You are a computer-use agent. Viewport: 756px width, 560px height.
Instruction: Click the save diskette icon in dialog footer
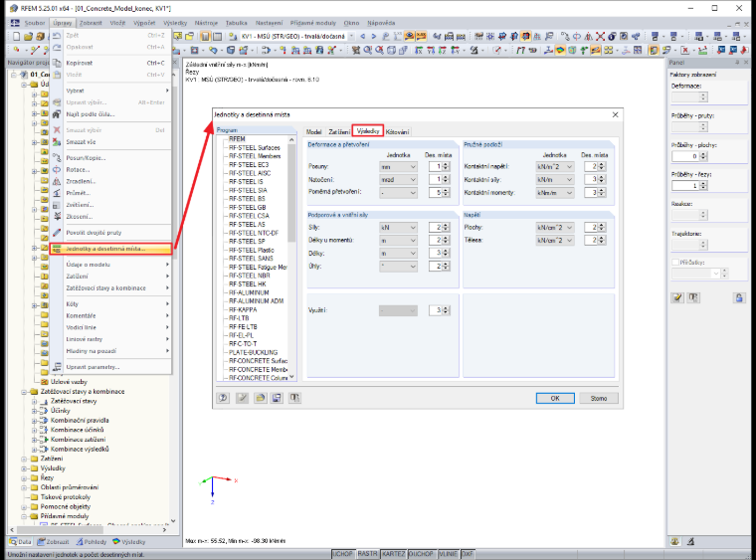(x=277, y=398)
